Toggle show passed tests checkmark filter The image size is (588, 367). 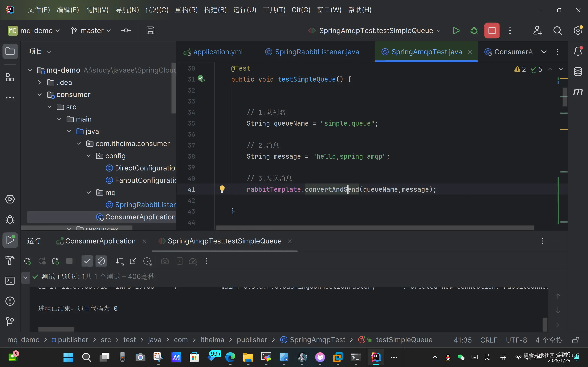point(87,261)
